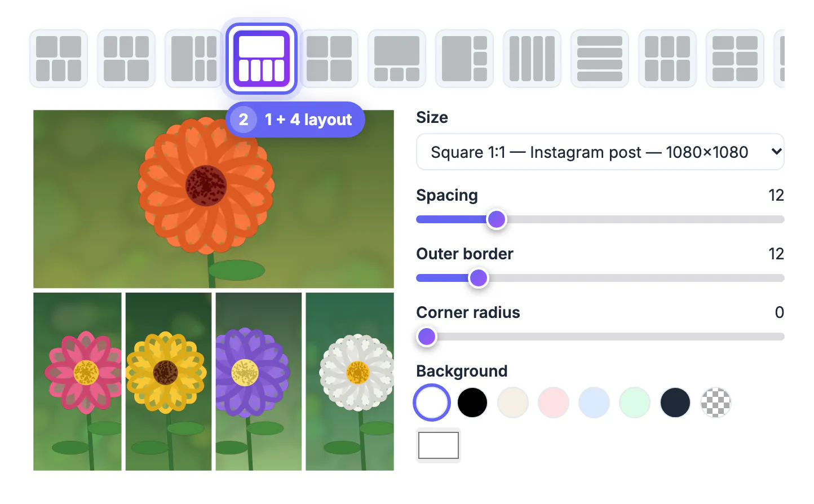814x504 pixels.
Task: Select the transparent checkerboard background swatch
Action: [x=716, y=403]
